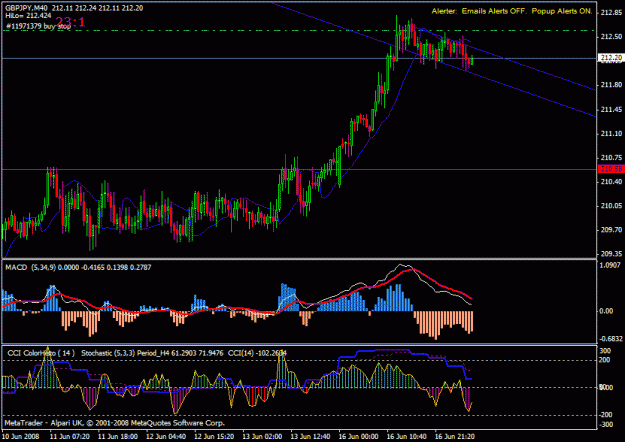The width and height of the screenshot is (625, 442).
Task: Click the 211.80 price axis label
Action: click(611, 85)
